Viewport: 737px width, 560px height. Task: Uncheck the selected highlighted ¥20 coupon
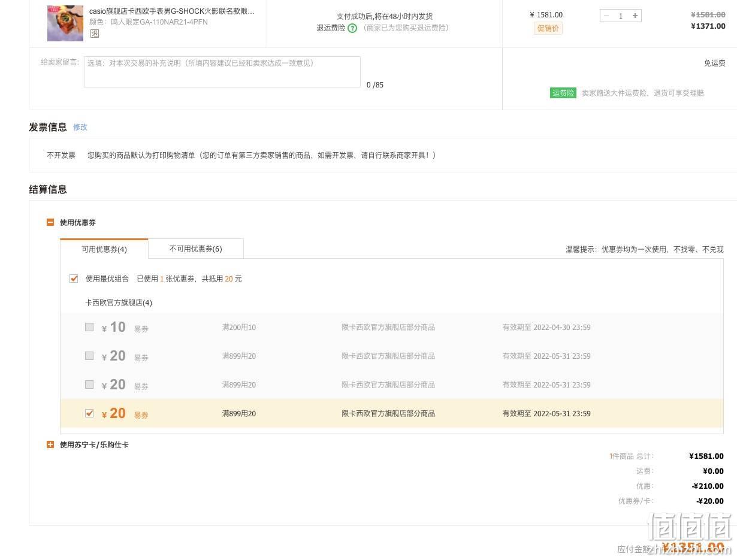[89, 413]
